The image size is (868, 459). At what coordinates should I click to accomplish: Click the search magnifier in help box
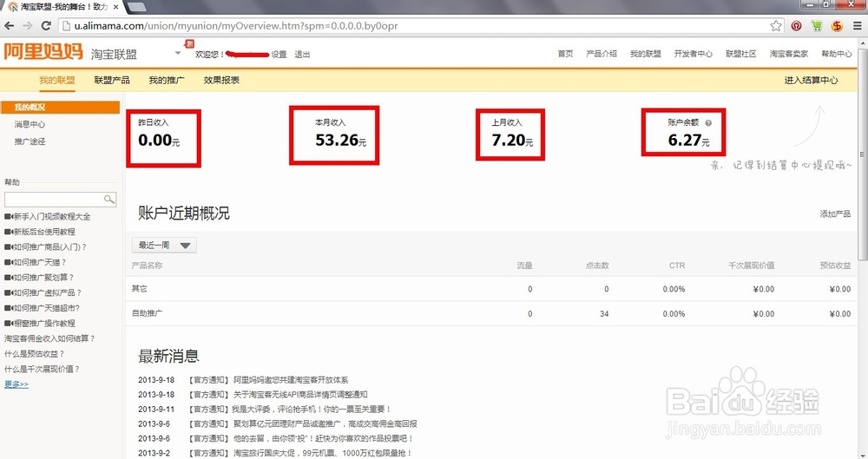(x=109, y=199)
